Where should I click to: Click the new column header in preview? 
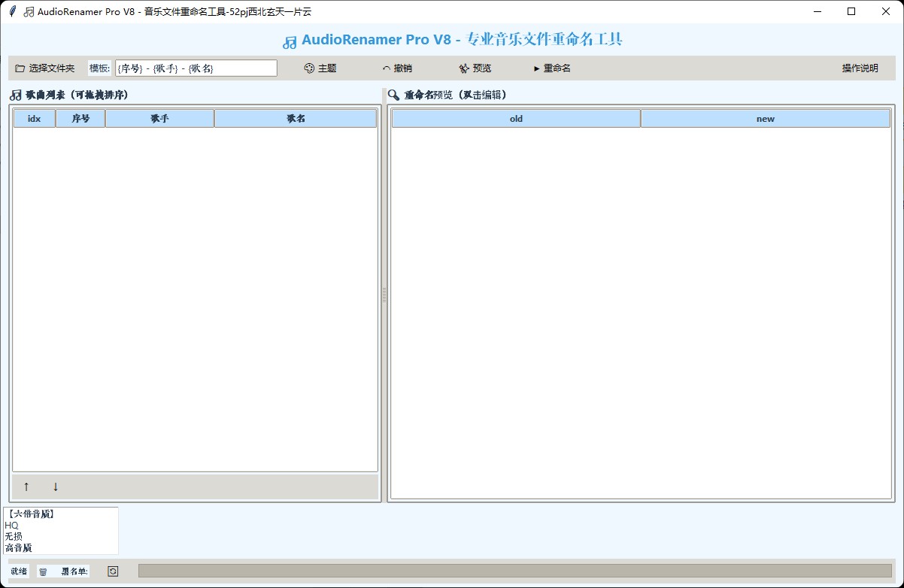(765, 118)
